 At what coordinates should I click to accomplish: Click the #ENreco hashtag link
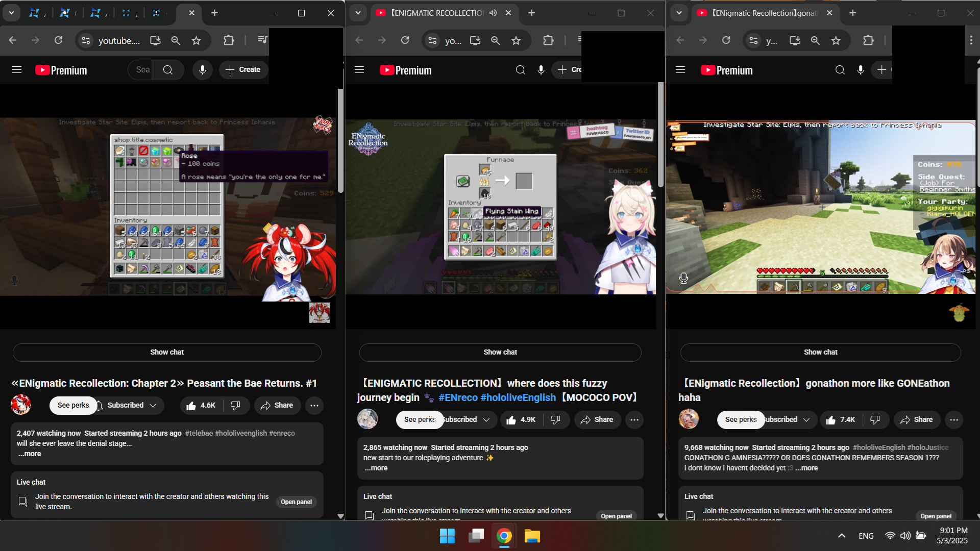coord(458,398)
